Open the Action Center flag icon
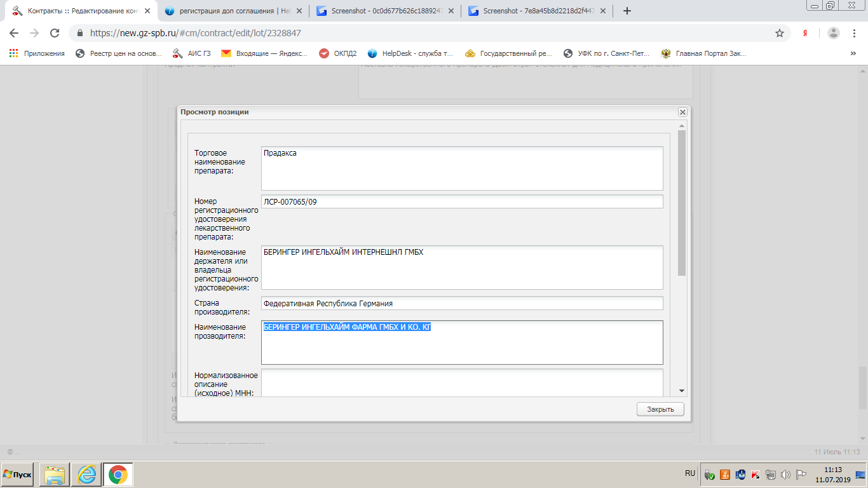Viewport: 868px width, 488px height. pyautogui.click(x=801, y=475)
